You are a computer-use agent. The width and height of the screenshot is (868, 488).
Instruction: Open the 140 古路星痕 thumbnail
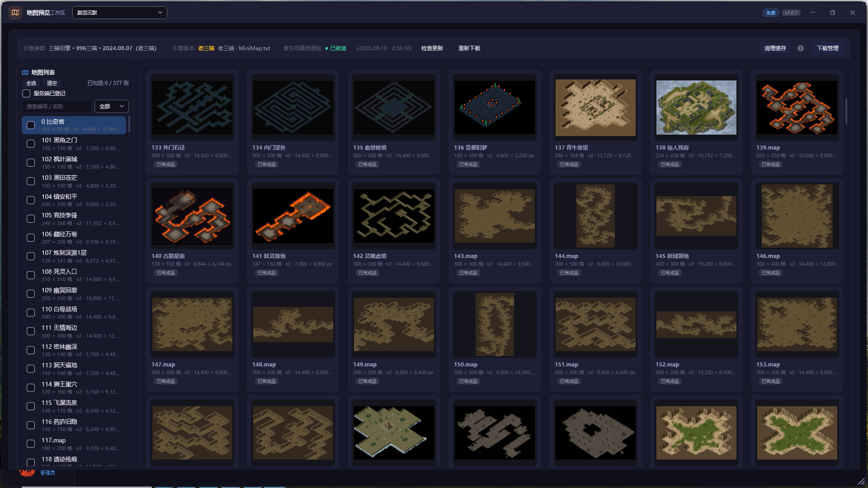pos(192,216)
